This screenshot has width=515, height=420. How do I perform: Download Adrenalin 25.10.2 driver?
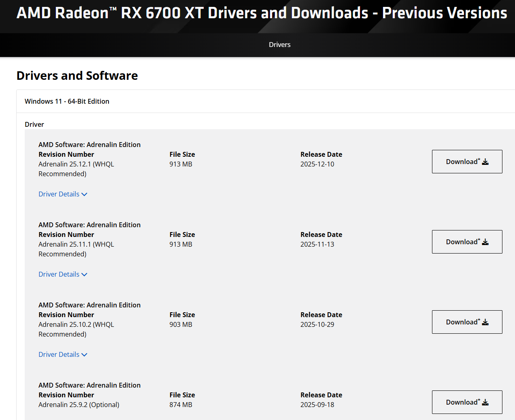coord(467,322)
